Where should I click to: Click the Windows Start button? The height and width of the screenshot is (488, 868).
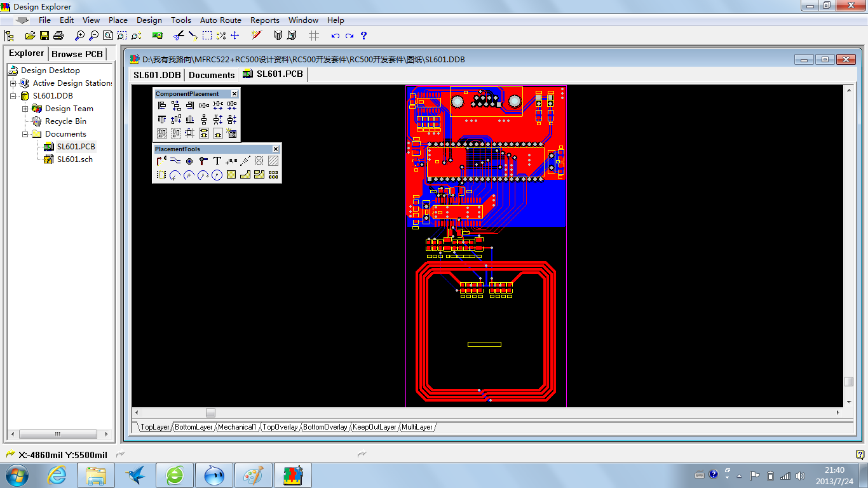coord(17,475)
